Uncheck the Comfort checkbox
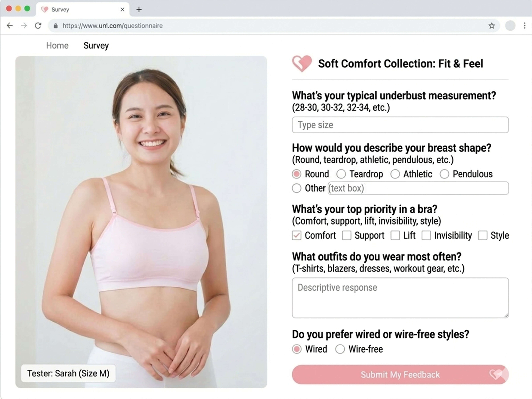The width and height of the screenshot is (532, 399). pyautogui.click(x=297, y=235)
